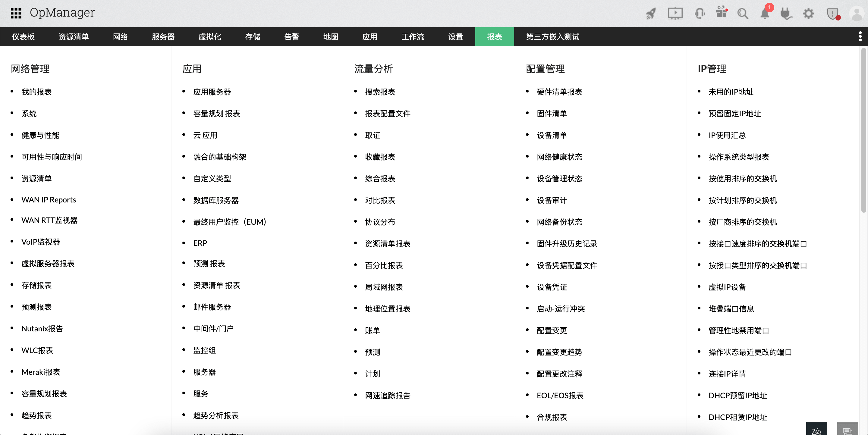Open the training video icon
868x435 pixels.
(x=675, y=14)
